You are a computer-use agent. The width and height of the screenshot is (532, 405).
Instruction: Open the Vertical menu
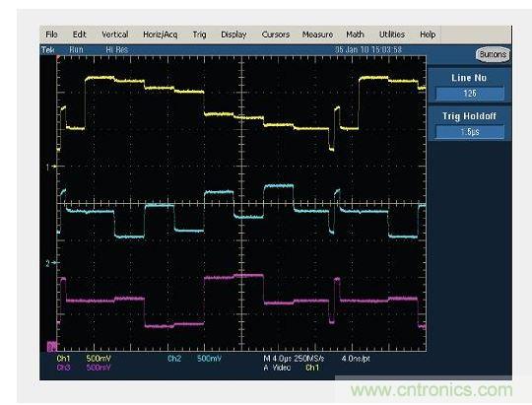(x=115, y=34)
